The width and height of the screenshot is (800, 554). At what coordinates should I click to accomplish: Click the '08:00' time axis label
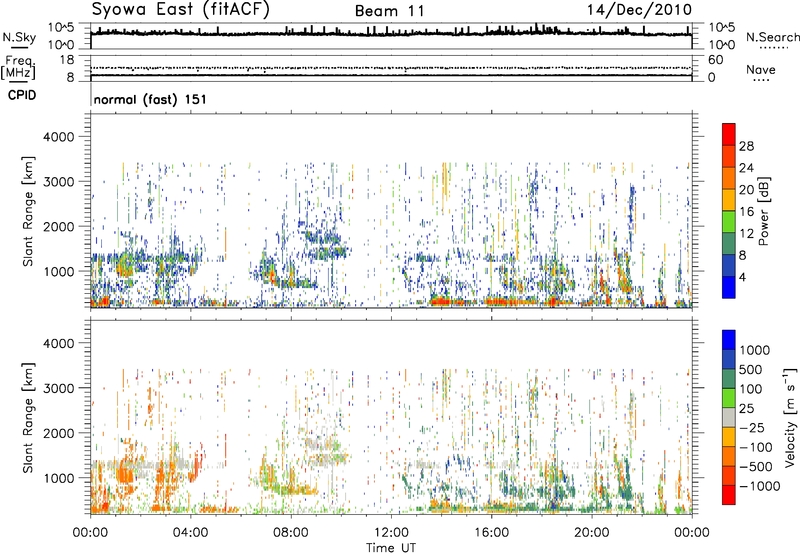coord(290,533)
